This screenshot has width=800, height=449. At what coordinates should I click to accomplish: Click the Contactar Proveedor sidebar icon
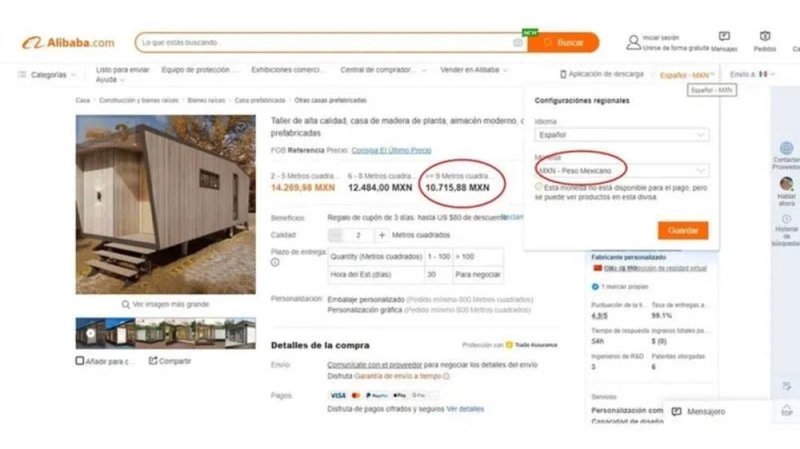tap(786, 148)
